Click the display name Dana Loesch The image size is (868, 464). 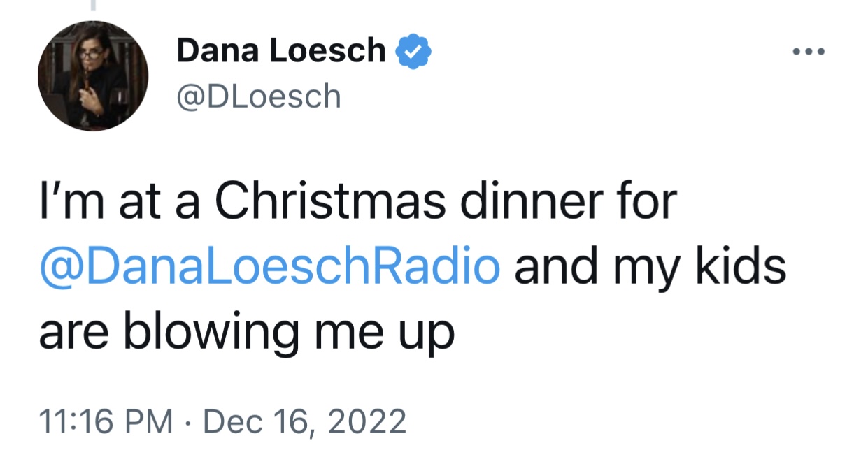coord(281,51)
